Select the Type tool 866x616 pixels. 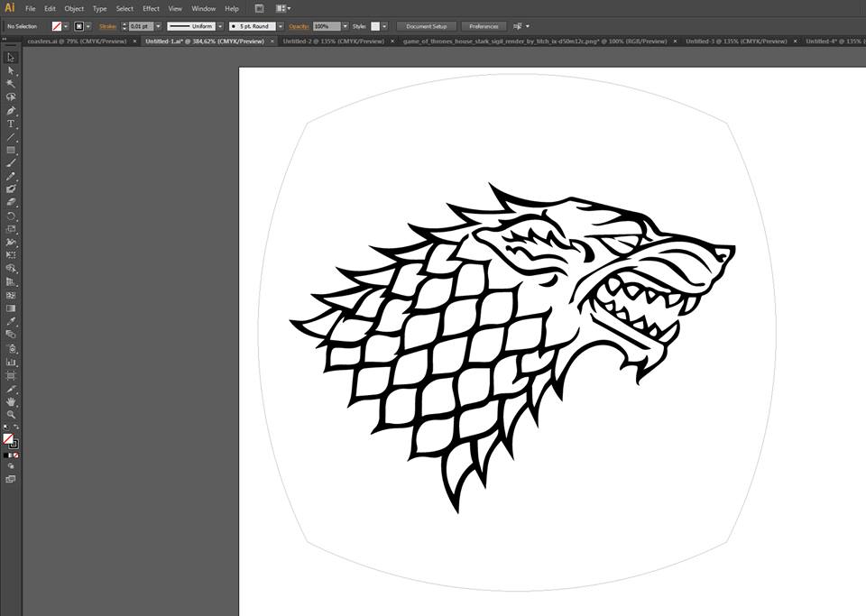[x=11, y=124]
